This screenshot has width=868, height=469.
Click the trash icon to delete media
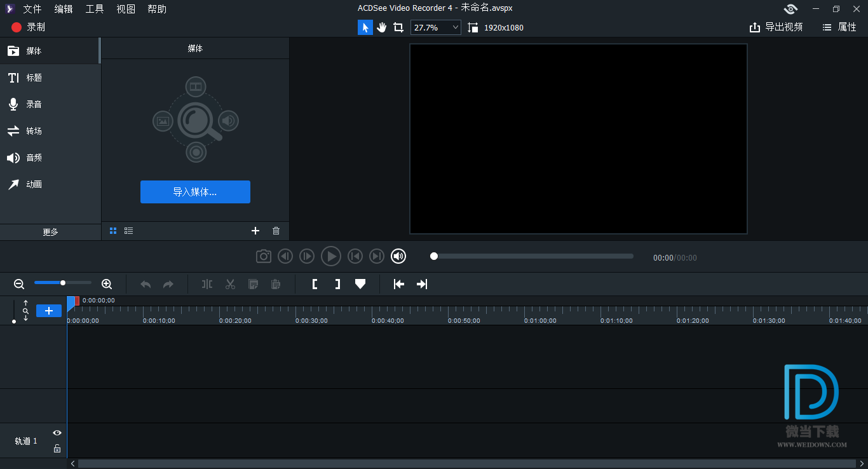(276, 231)
